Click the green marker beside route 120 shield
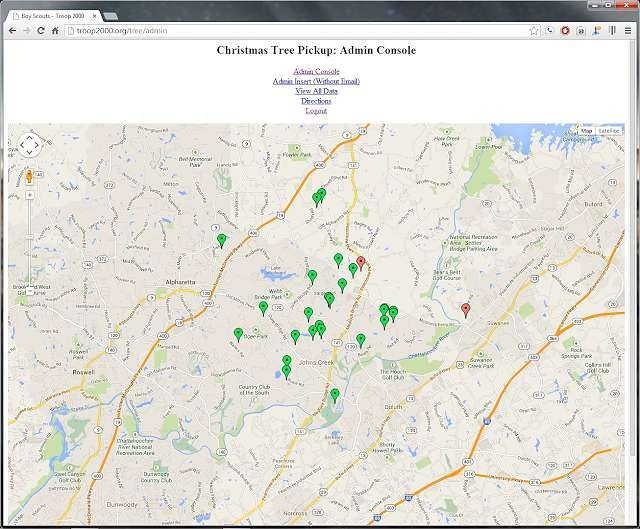 [360, 341]
